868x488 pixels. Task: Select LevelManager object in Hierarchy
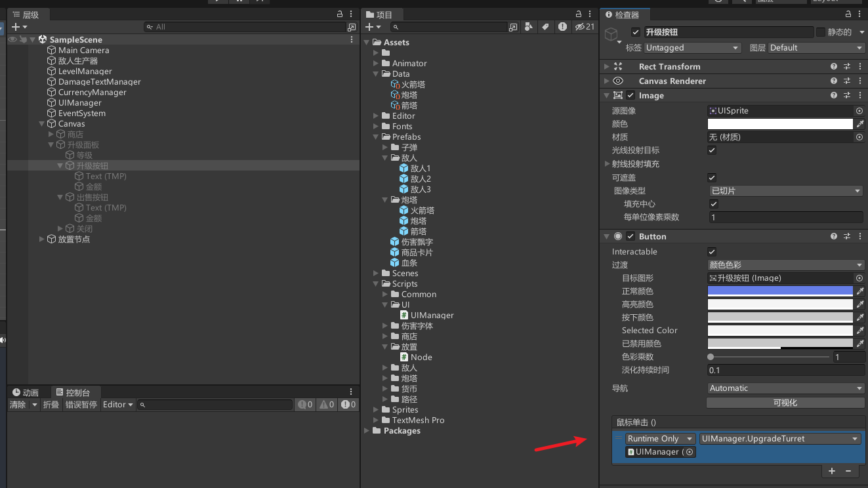click(85, 71)
